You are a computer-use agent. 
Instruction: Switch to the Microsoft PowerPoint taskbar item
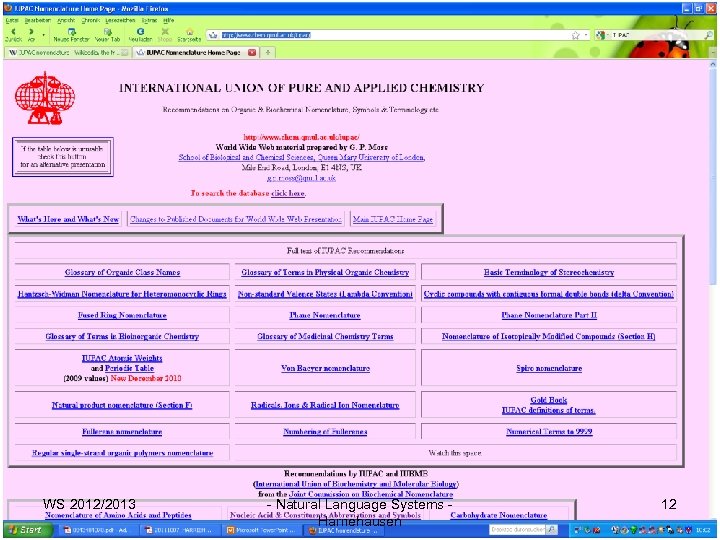(262, 530)
